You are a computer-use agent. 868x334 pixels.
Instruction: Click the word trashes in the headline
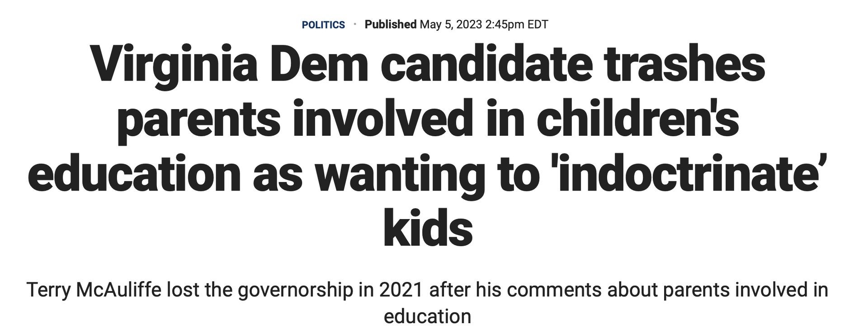(x=685, y=65)
